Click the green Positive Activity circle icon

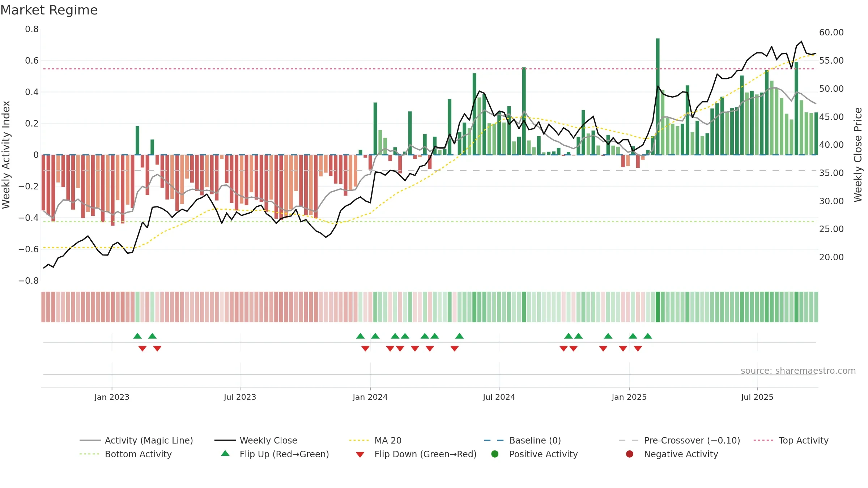click(x=495, y=454)
